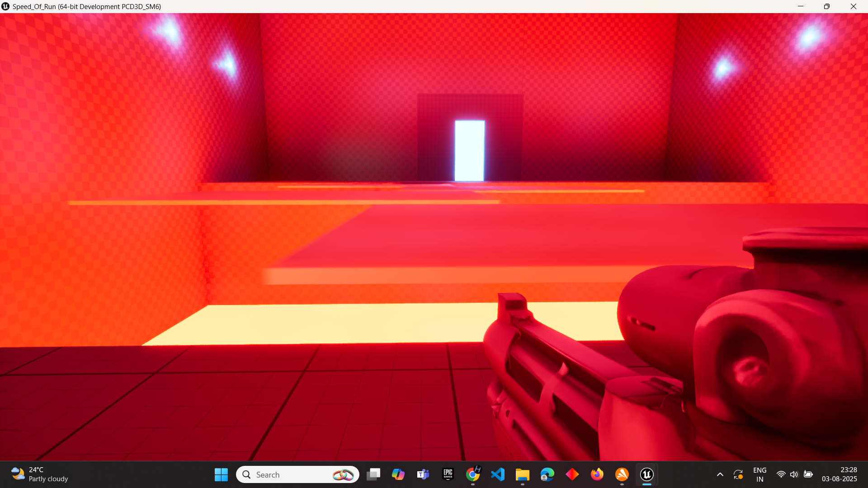The width and height of the screenshot is (868, 488).
Task: Open Microsoft Teams from taskbar
Action: [423, 474]
